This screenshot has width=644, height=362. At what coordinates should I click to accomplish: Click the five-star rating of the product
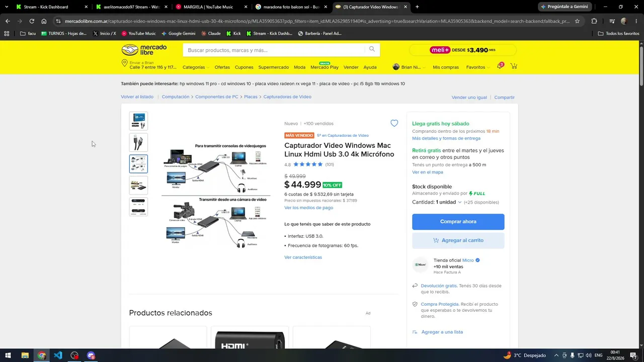click(308, 164)
